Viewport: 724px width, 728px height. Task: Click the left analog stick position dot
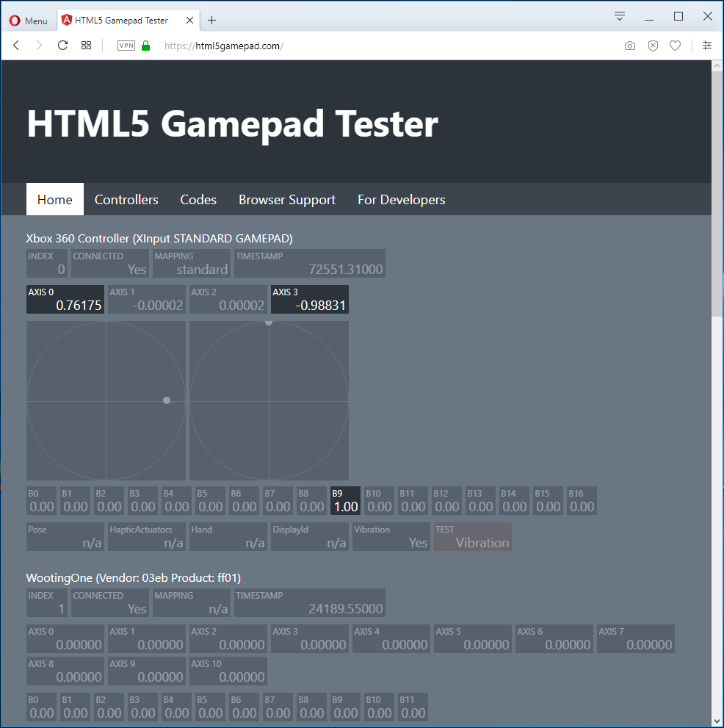(x=167, y=400)
